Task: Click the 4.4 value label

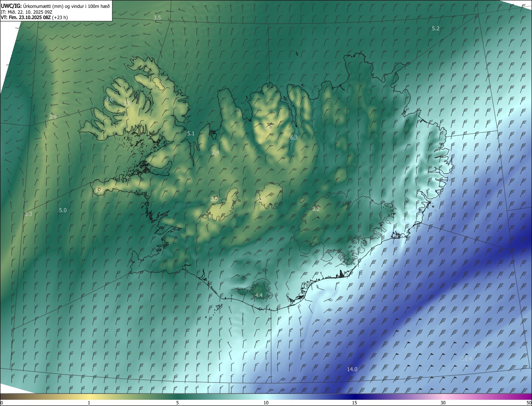Action: pyautogui.click(x=259, y=296)
